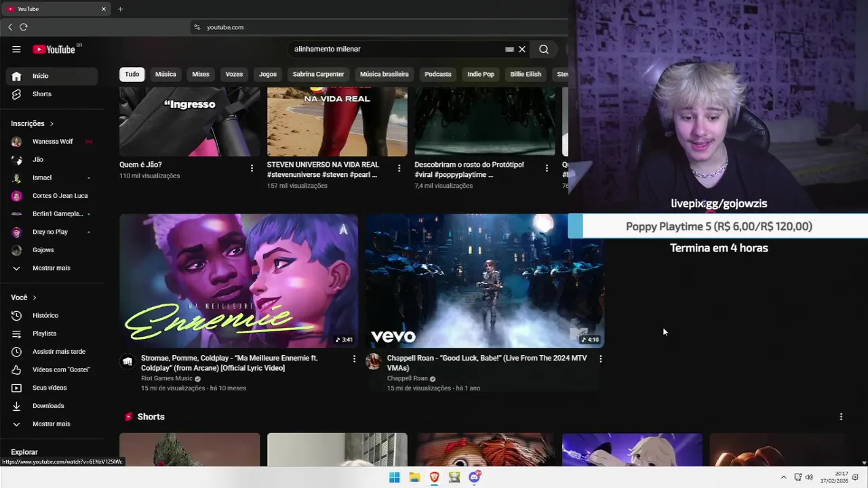Open File Explorer from taskbar

point(414,477)
